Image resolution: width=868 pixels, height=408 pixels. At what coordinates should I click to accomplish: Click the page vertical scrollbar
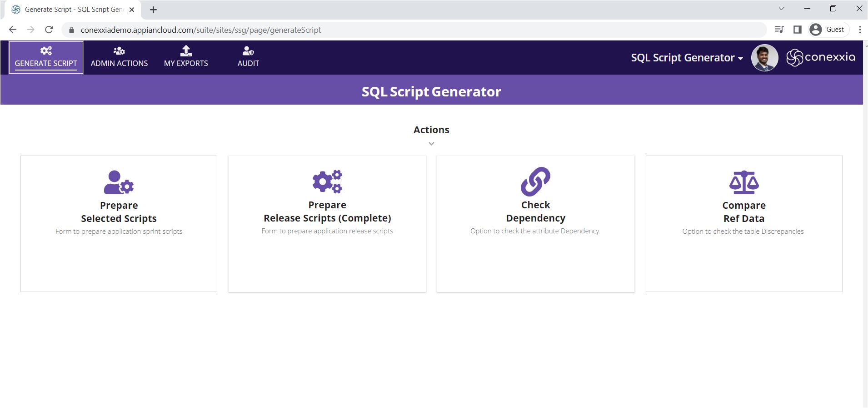pyautogui.click(x=865, y=224)
